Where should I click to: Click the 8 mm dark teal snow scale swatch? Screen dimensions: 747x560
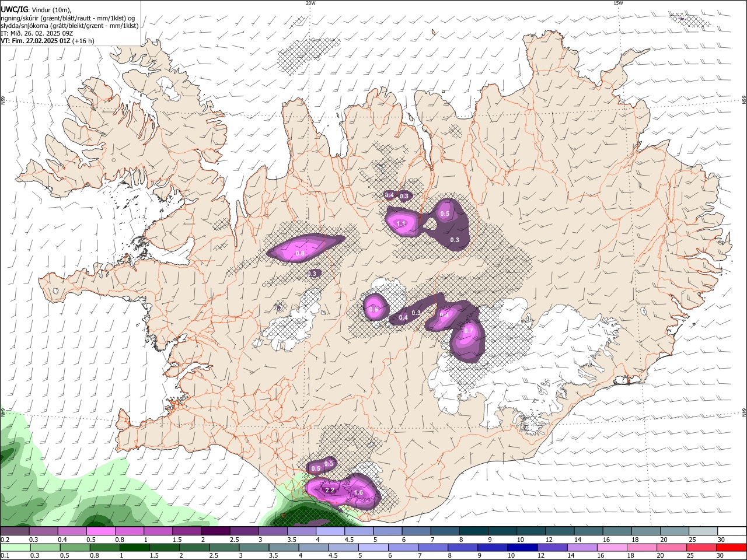[473, 531]
